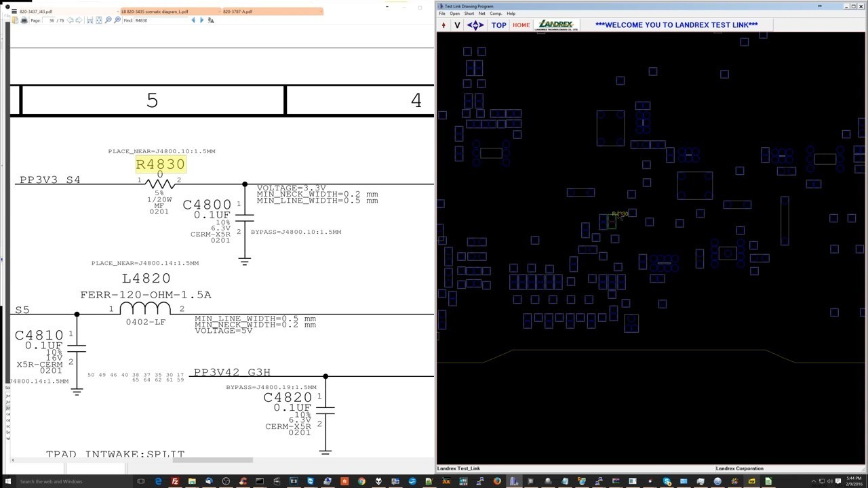Screen dimensions: 868x488
Task: Click PP3V42_G3H net name in schematic
Action: (232, 372)
